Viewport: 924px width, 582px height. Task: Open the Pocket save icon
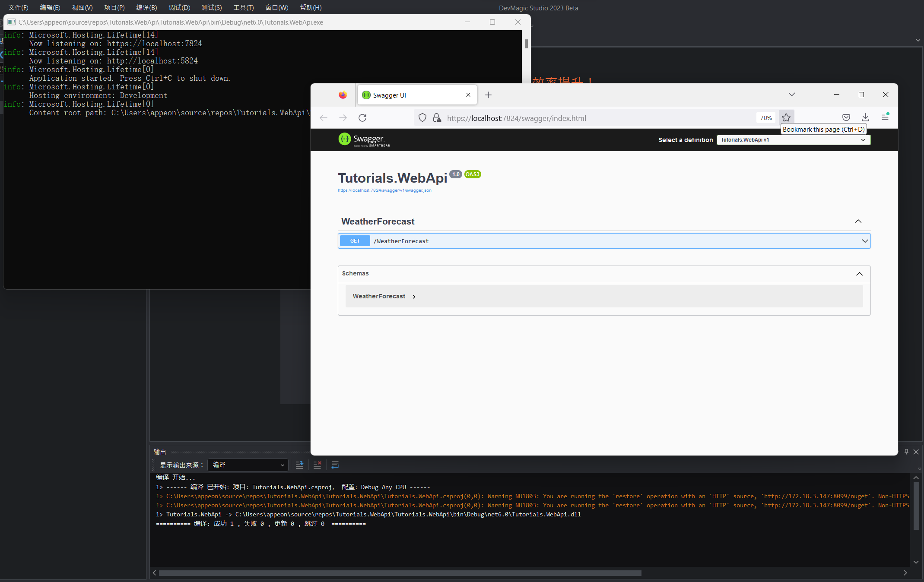pyautogui.click(x=846, y=117)
